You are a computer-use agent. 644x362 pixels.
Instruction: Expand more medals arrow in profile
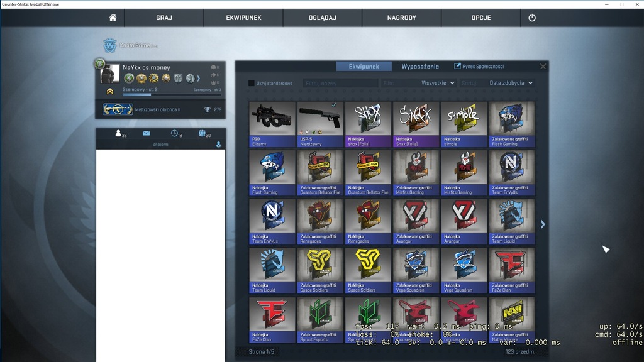pyautogui.click(x=198, y=78)
